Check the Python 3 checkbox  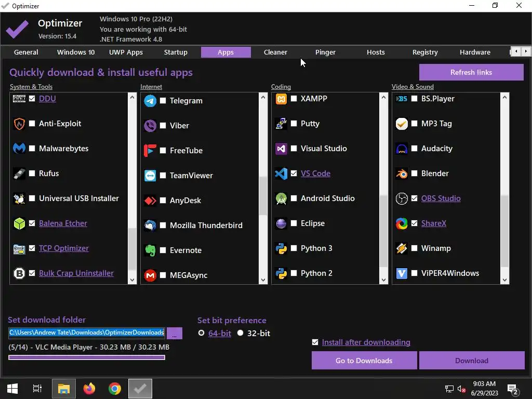(294, 248)
